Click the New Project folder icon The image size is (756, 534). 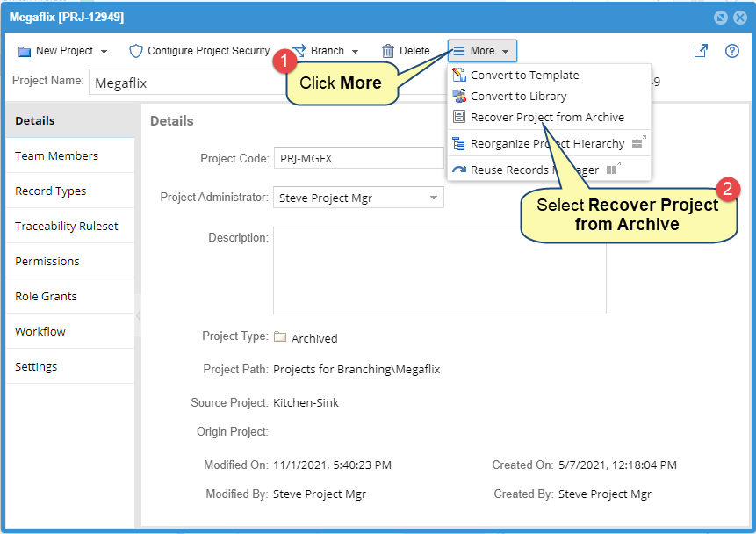coord(24,51)
